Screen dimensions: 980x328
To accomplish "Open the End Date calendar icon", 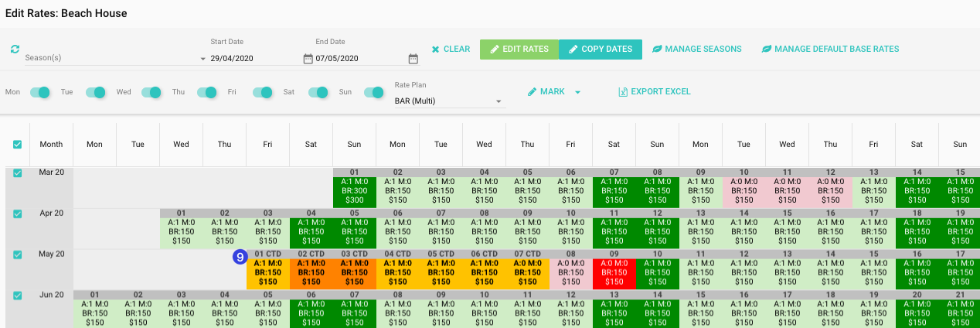I will [413, 59].
